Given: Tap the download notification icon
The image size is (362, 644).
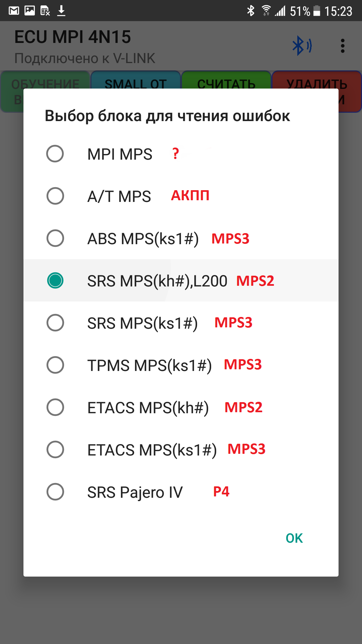Looking at the screenshot, I should (x=61, y=11).
